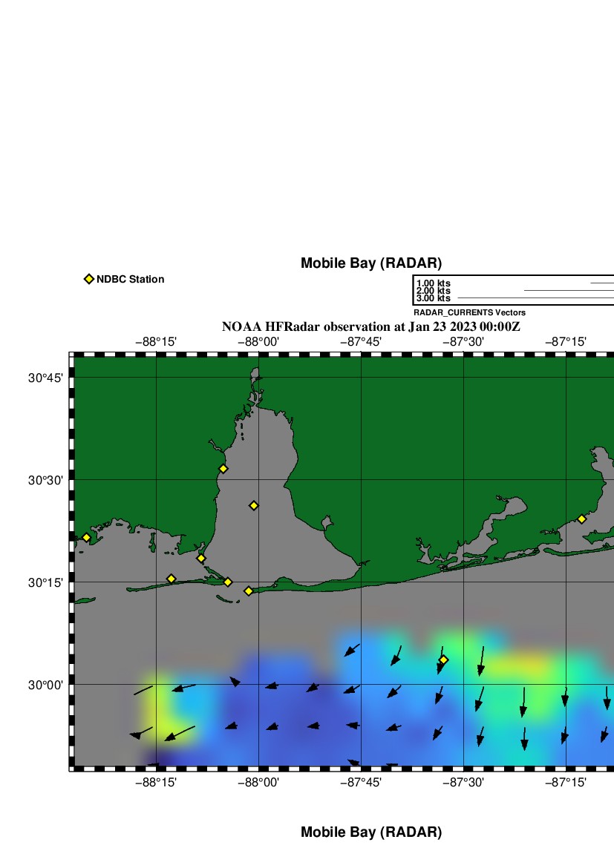Click the NOAA HFRadar observation timestamp heading
Screen dimensions: 614x868
pyautogui.click(x=370, y=326)
